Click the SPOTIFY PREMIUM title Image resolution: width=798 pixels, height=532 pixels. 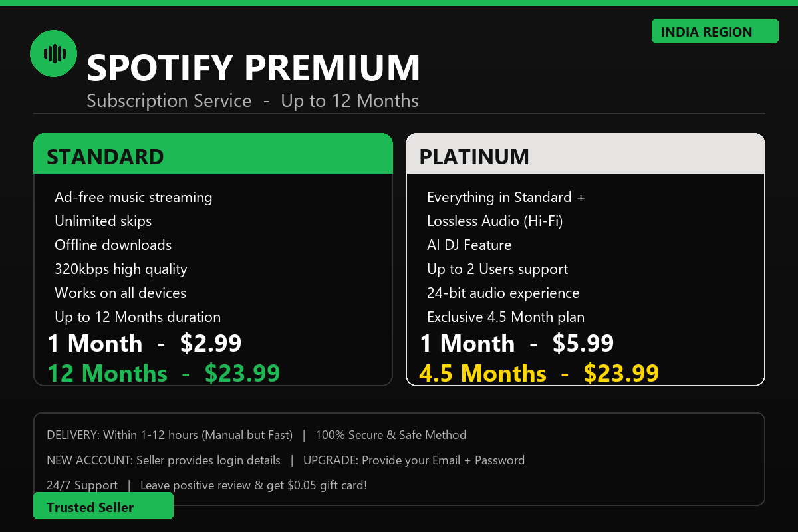(253, 67)
